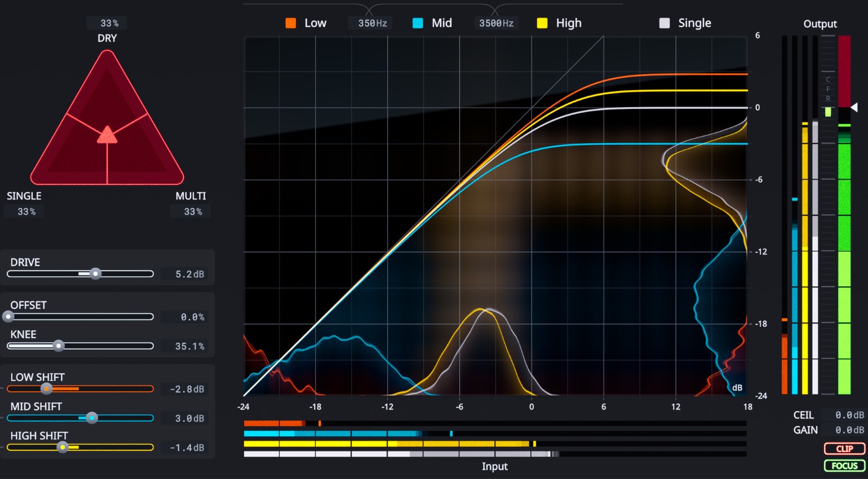Click the white ceiling arrow marker by Output meter

(x=854, y=107)
